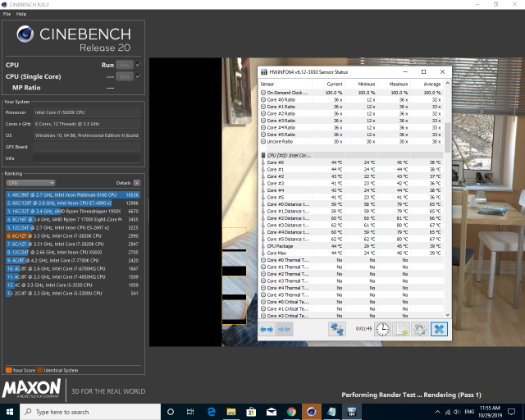Click HWiNFO shrink columns arrows button

coord(285,329)
